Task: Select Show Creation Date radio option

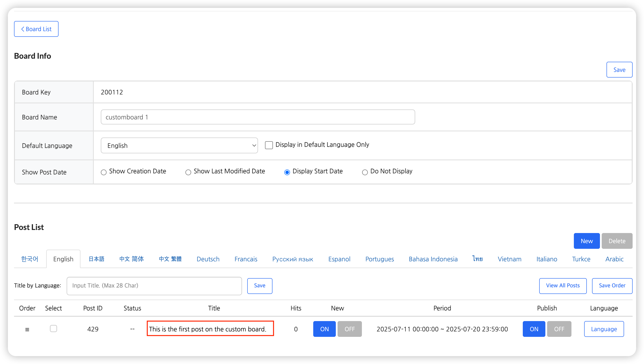Action: point(104,172)
